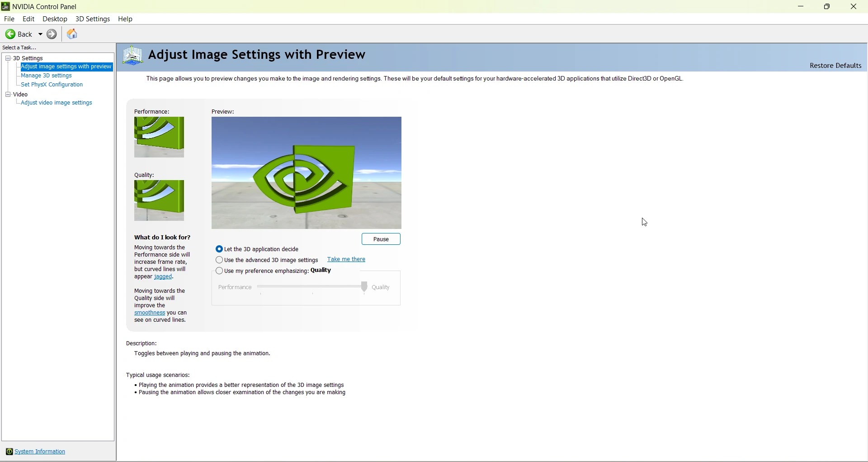Open the Edit menu
Viewport: 868px width, 462px height.
tap(28, 19)
